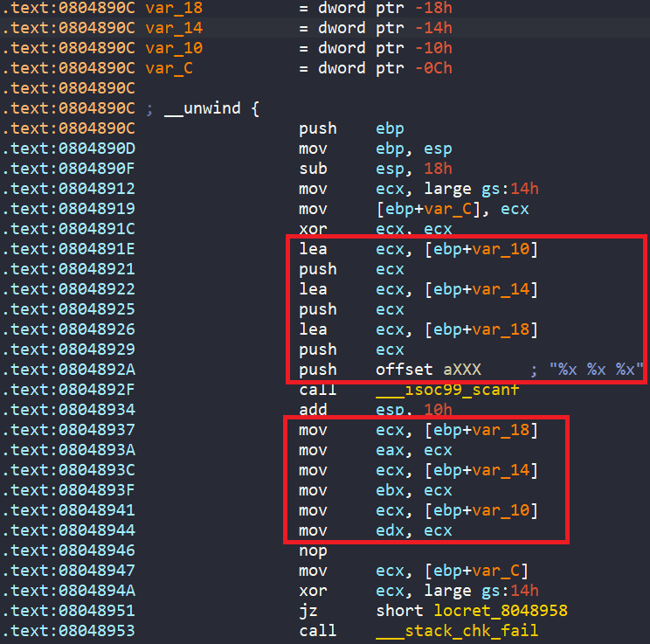Screen dimensions: 650x644
Task: Click push ecx at address 08048921
Action: tap(351, 269)
